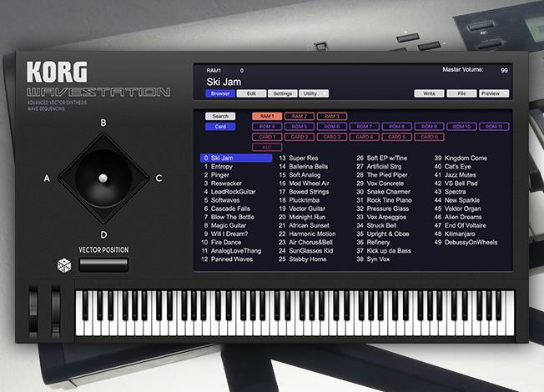The image size is (544, 392).
Task: Open the Preview dropdown
Action: (x=494, y=93)
